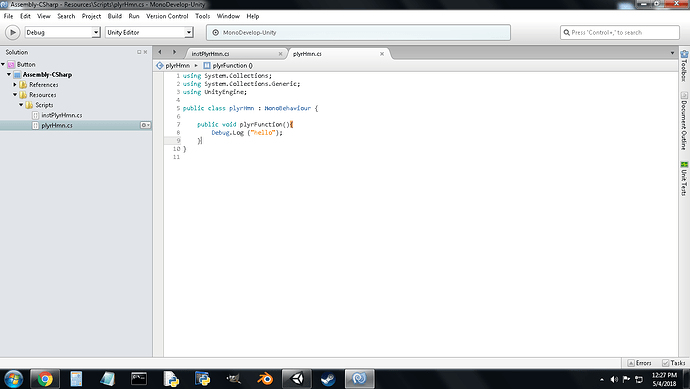Open the Debug configuration dropdown
This screenshot has height=389, width=690.
[x=62, y=32]
